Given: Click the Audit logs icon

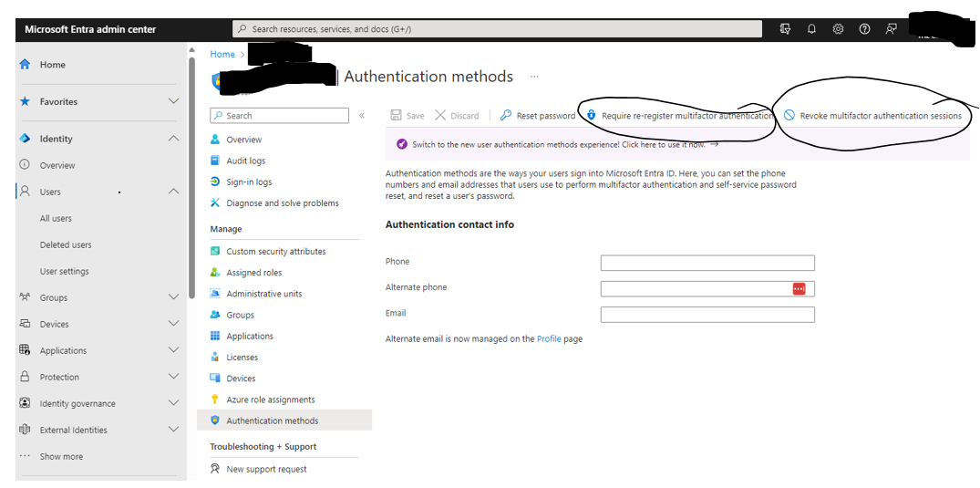Looking at the screenshot, I should pos(215,161).
